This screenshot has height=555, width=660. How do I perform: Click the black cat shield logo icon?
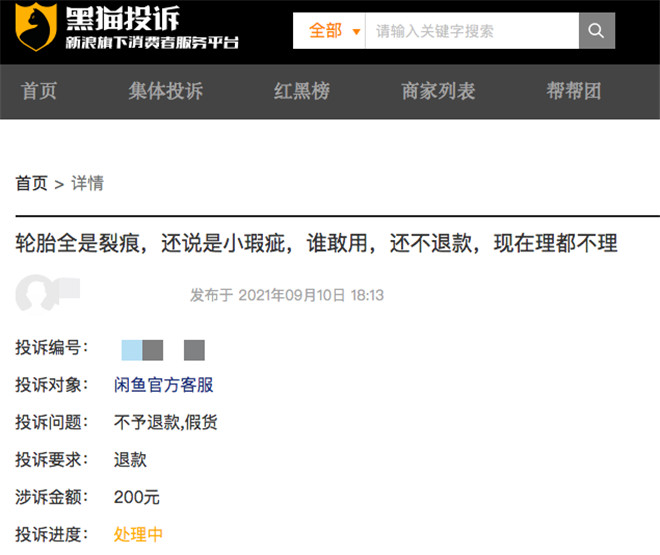(35, 28)
